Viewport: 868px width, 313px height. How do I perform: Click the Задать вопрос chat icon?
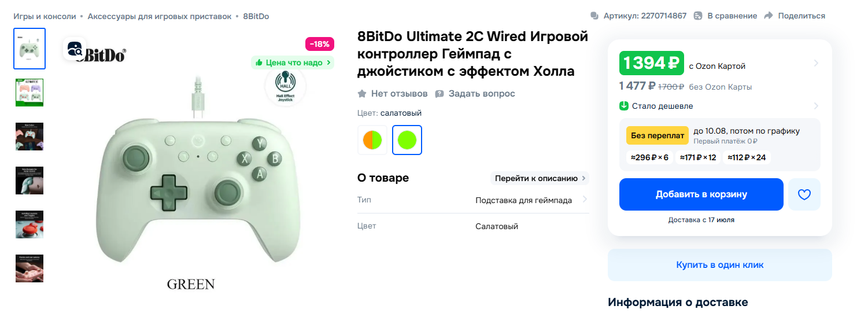click(x=439, y=94)
